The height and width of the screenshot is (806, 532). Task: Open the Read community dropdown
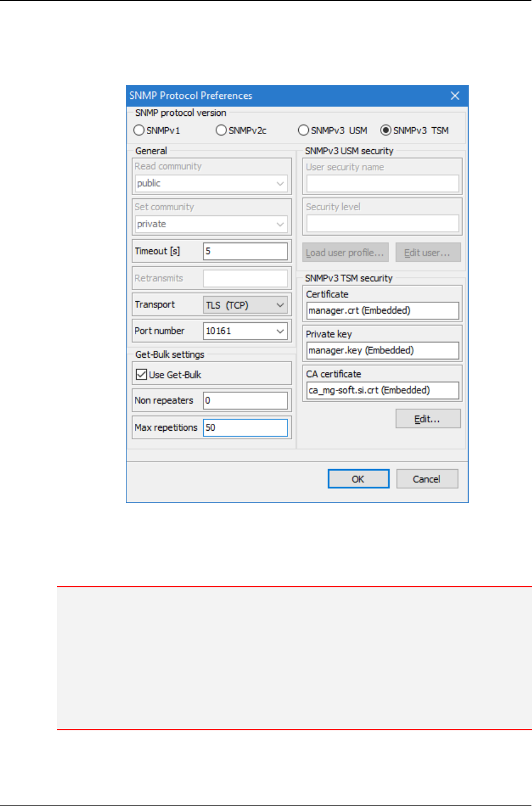pyautogui.click(x=280, y=183)
